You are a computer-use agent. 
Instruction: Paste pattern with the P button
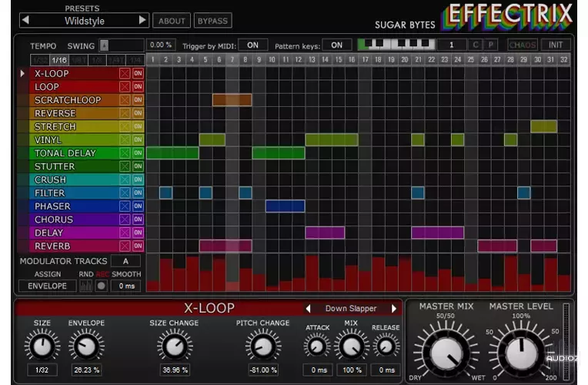coord(490,45)
